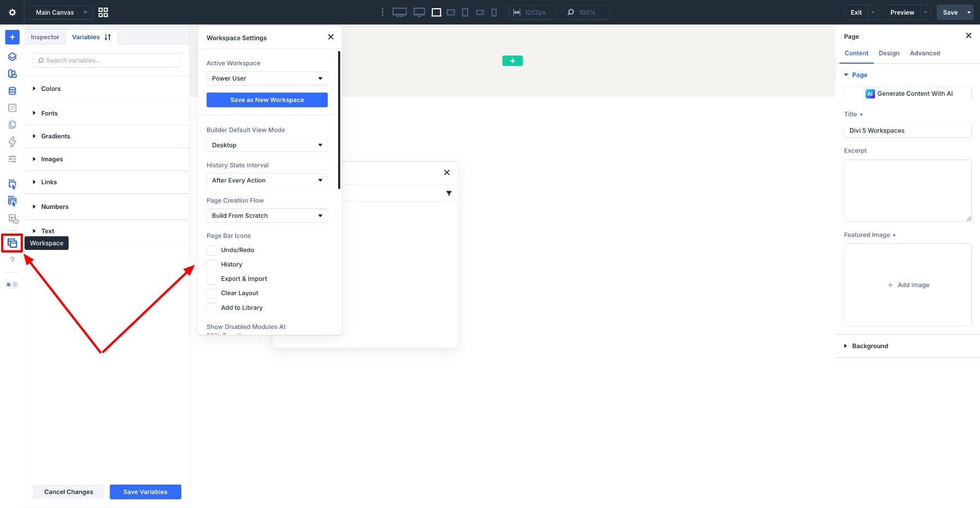The width and height of the screenshot is (980, 508).
Task: Toggle the light/dark theme switch in sidebar
Action: [11, 285]
